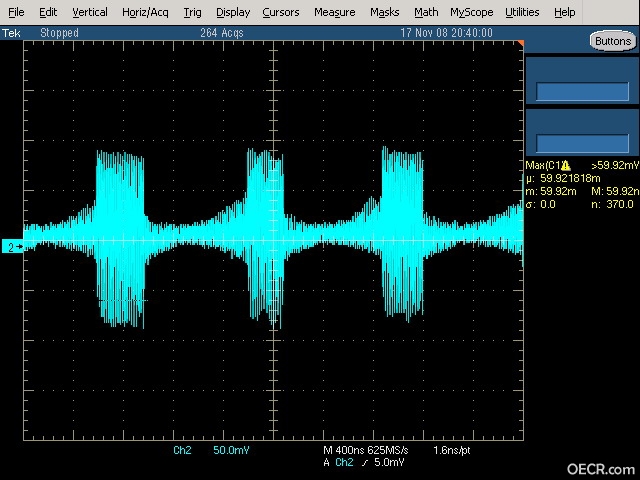Open the Help menu

[564, 12]
